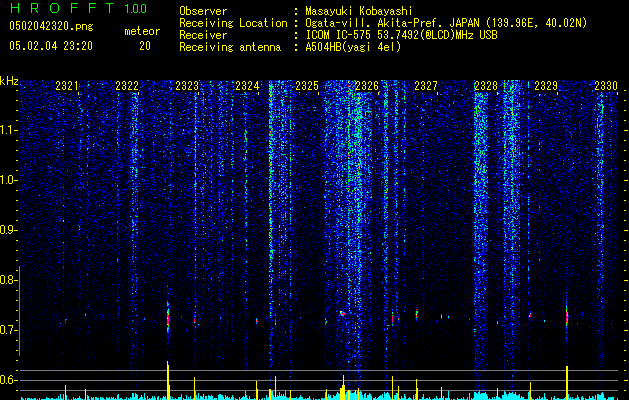The width and height of the screenshot is (629, 400).
Task: Click the Ogata-vill. Akita-Pref. JAPAN location text
Action: pyautogui.click(x=392, y=23)
